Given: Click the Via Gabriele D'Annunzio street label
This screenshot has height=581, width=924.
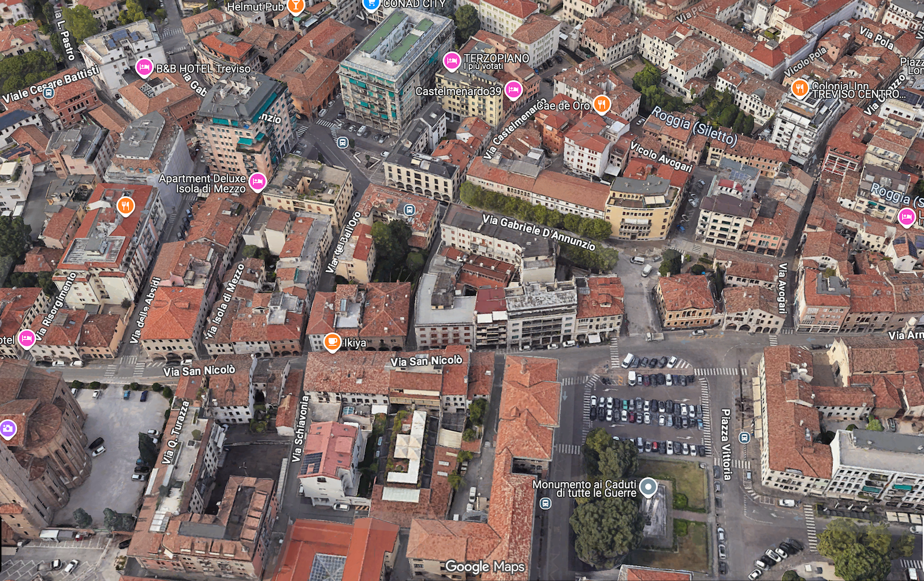Looking at the screenshot, I should (x=538, y=232).
